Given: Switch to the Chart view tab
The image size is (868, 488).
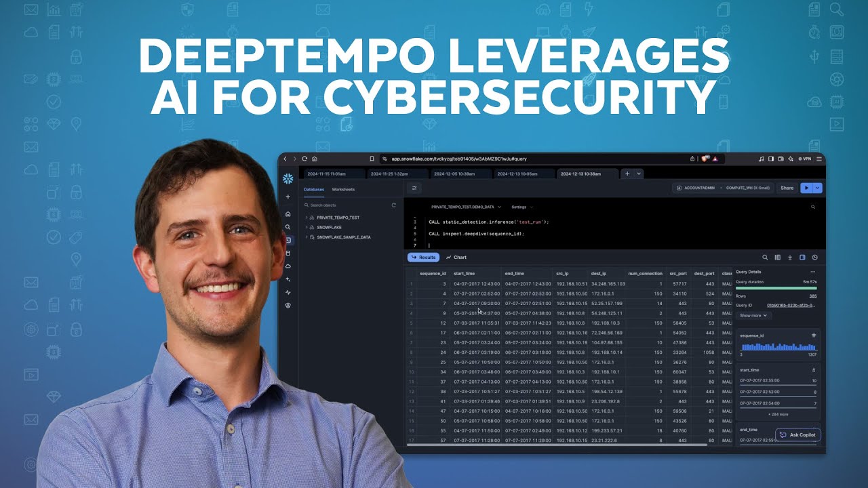Looking at the screenshot, I should [456, 258].
